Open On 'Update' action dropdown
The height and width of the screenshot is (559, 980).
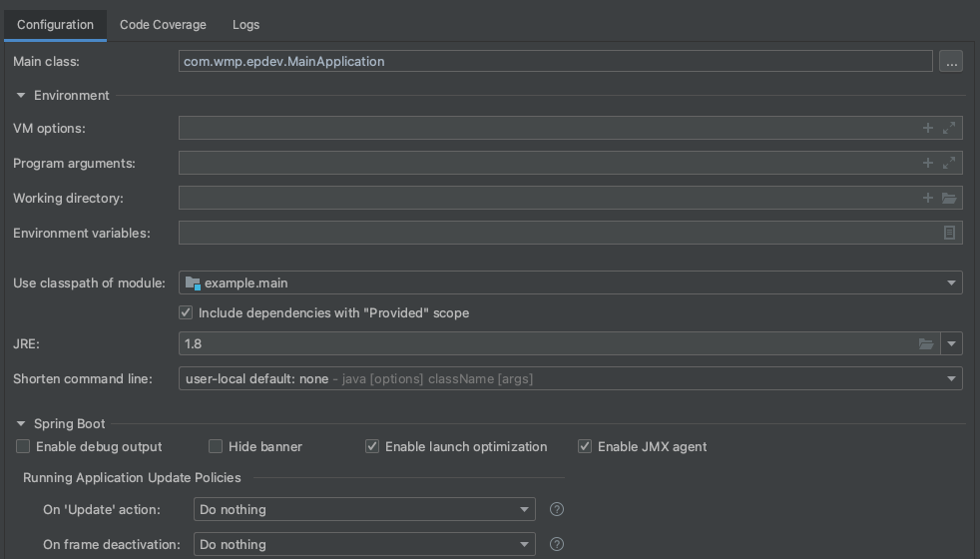coord(364,509)
